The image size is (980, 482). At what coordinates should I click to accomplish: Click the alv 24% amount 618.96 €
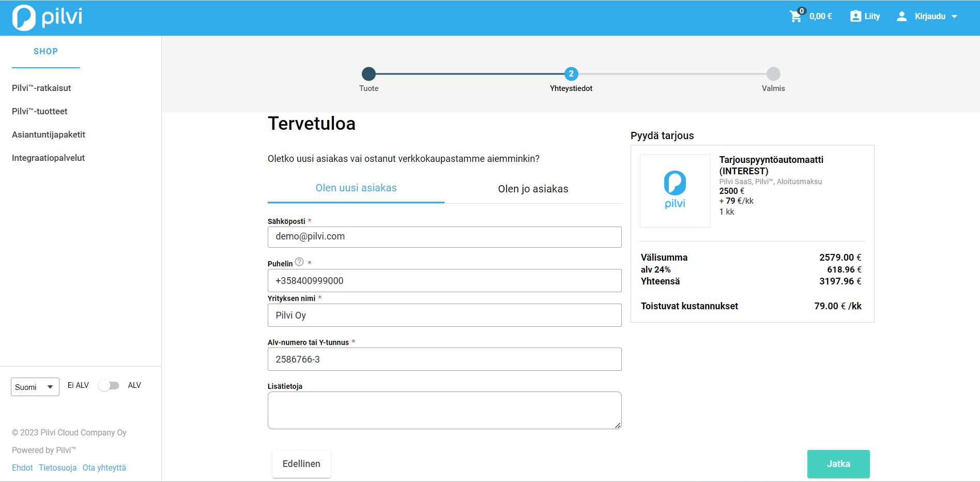(844, 269)
